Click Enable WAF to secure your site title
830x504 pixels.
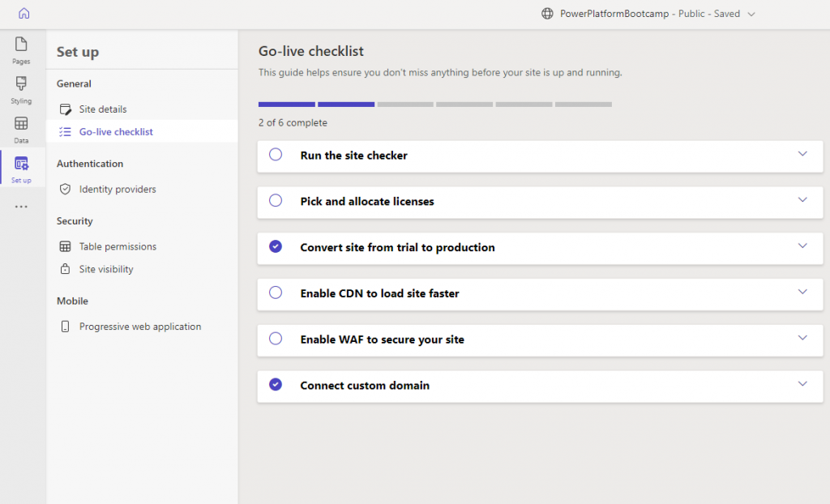383,340
